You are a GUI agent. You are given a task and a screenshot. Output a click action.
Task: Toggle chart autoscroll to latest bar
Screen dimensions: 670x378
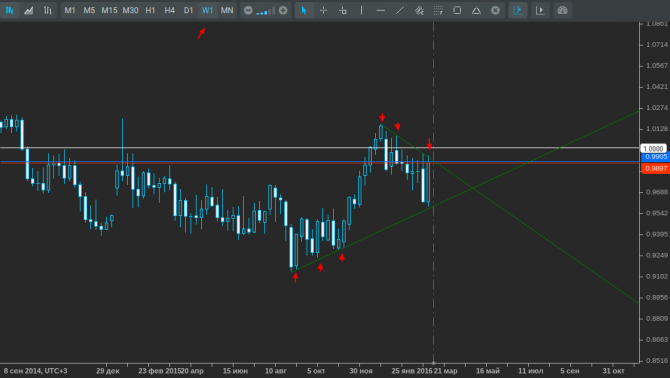540,10
